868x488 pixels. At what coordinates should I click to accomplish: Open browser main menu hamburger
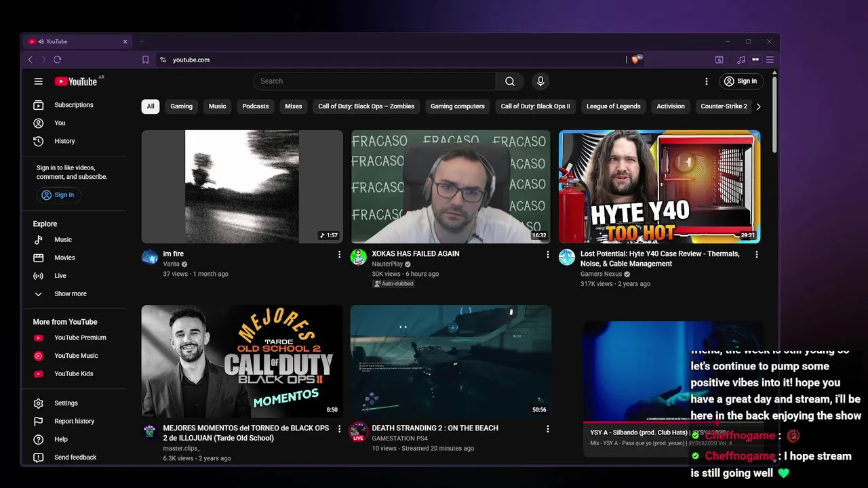point(770,60)
